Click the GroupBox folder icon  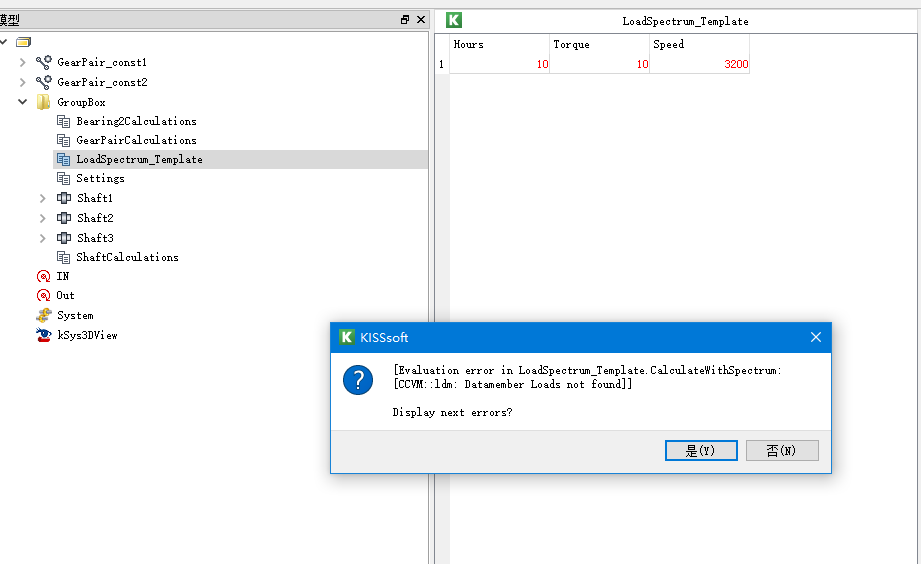click(43, 102)
